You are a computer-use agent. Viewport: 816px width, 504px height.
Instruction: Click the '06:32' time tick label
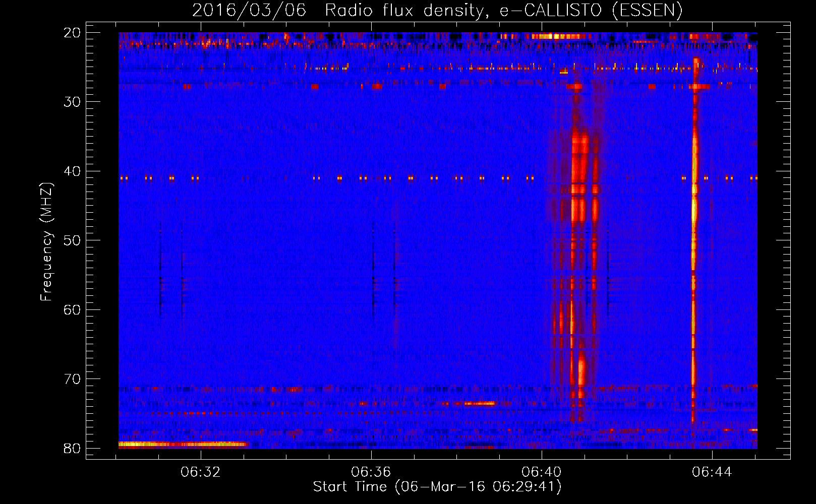(201, 472)
